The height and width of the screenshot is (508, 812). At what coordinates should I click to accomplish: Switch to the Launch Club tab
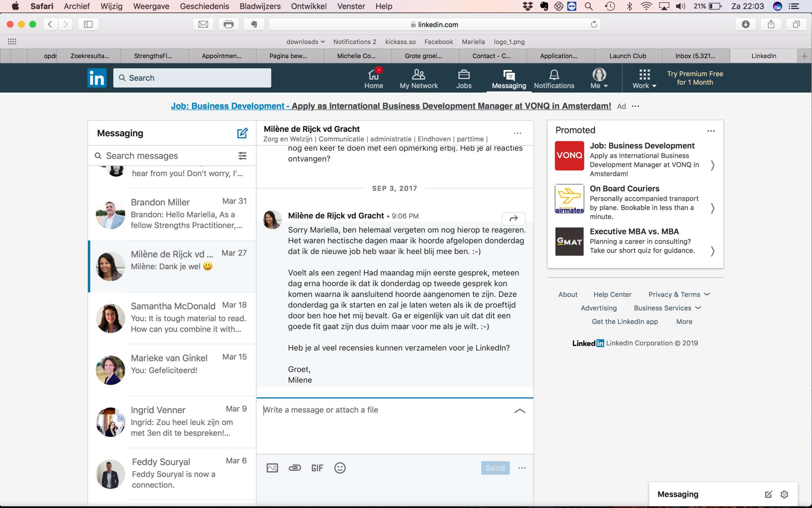627,56
